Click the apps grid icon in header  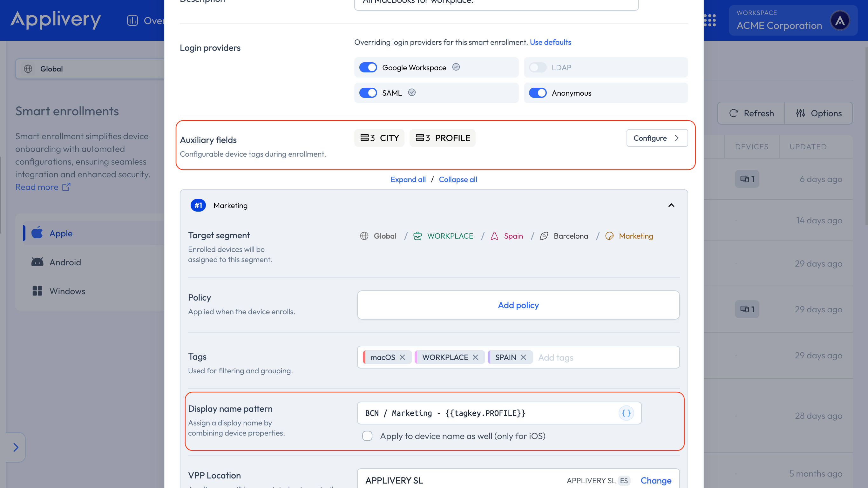click(710, 20)
